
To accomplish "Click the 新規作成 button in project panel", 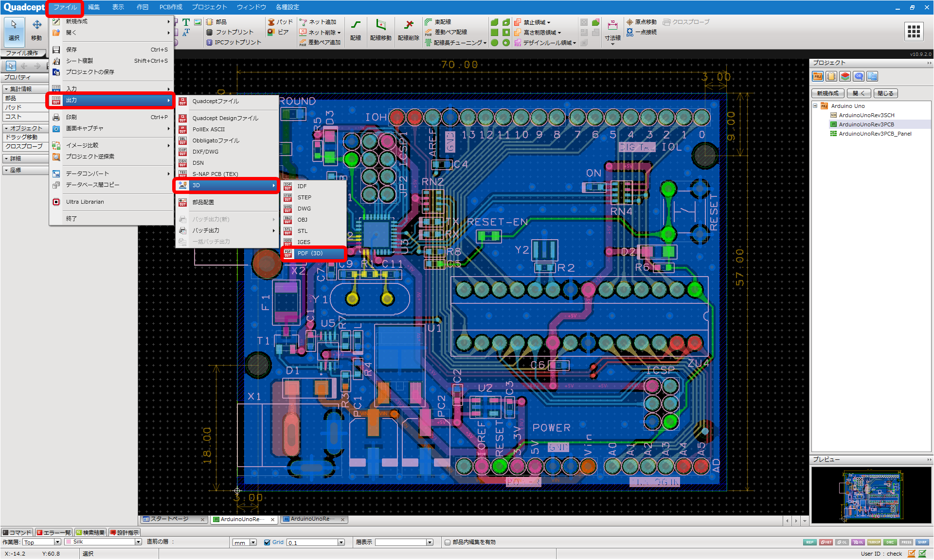I will (828, 93).
